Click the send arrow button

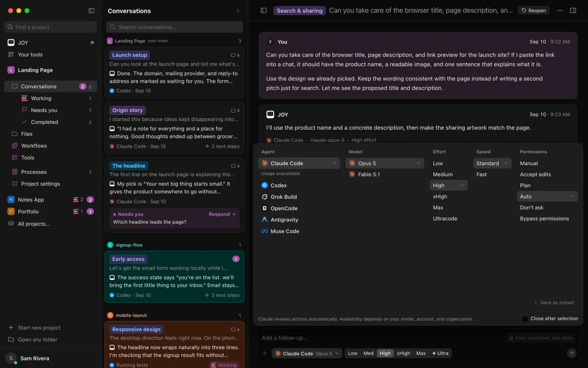coord(572,353)
